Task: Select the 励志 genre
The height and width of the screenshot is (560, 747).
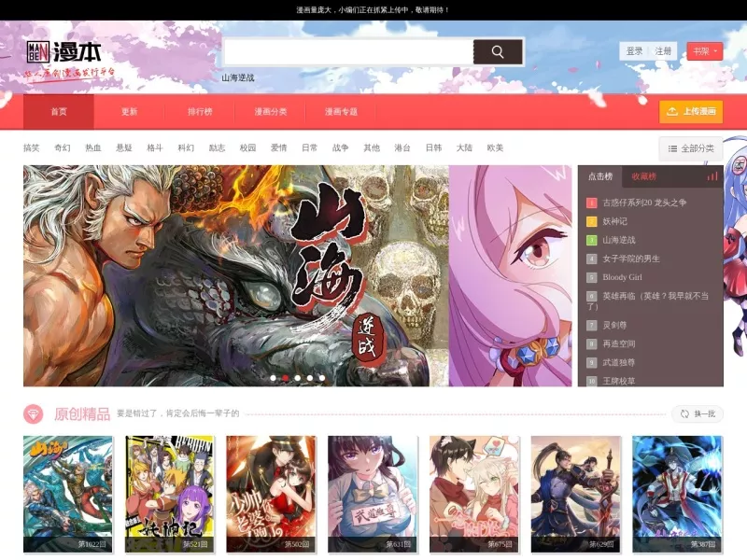Action: pyautogui.click(x=217, y=147)
